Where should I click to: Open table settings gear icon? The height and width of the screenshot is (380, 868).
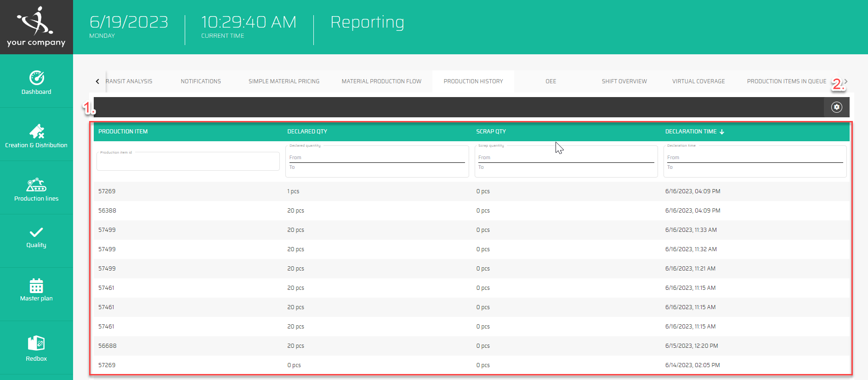pos(836,107)
